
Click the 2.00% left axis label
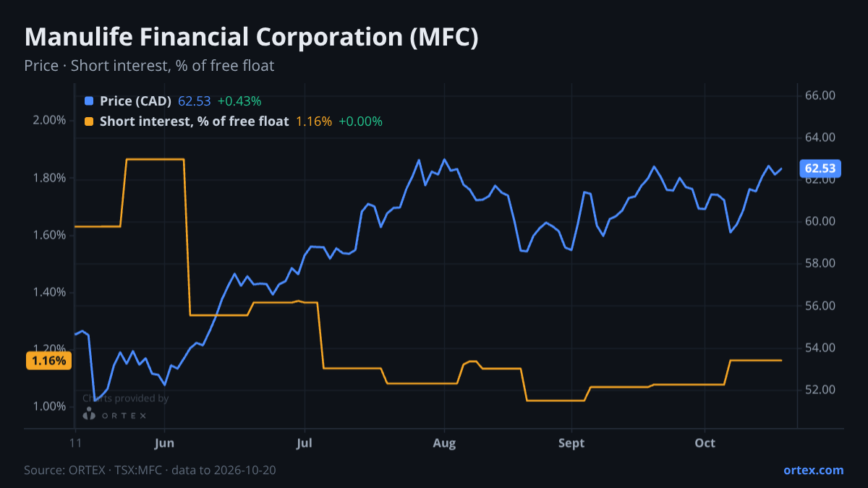click(x=49, y=120)
